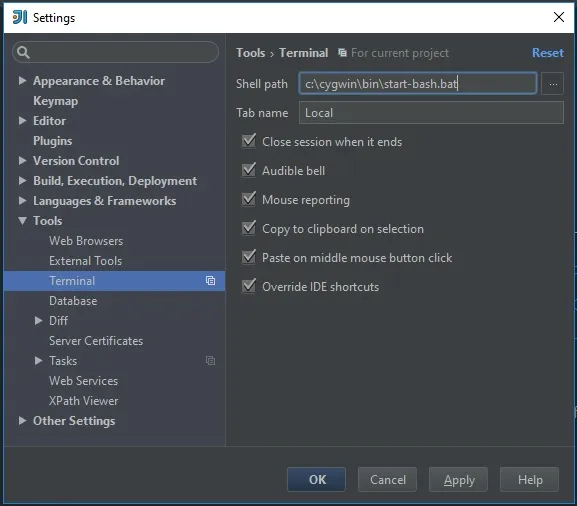The width and height of the screenshot is (577, 506).
Task: Click the Shell path input field
Action: pos(418,84)
